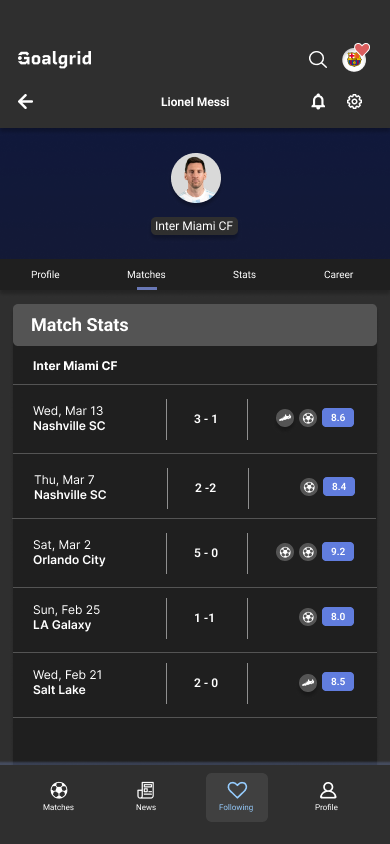The image size is (390, 844).
Task: Open the search magnifier icon
Action: pos(317,59)
